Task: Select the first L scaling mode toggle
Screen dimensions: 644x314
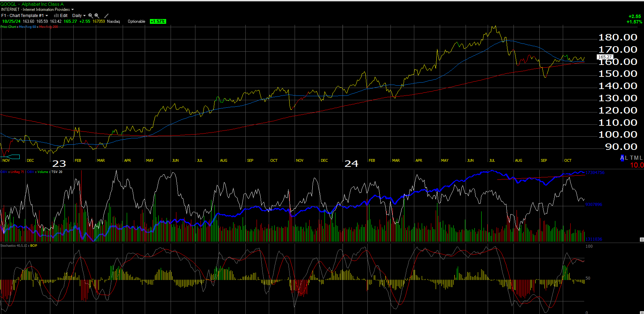Action: coord(627,158)
